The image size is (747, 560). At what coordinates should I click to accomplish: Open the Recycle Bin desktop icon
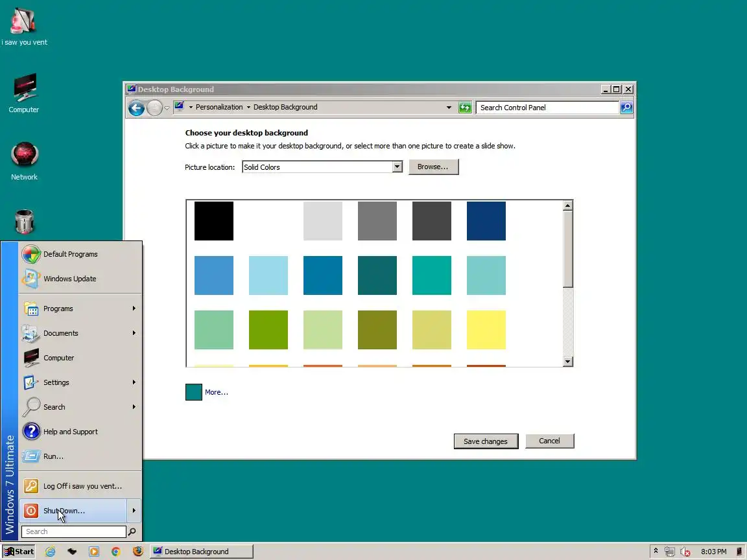(24, 222)
